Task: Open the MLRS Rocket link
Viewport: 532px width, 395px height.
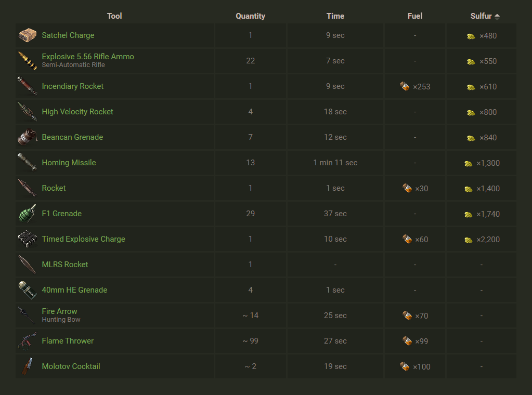Action: click(x=65, y=265)
